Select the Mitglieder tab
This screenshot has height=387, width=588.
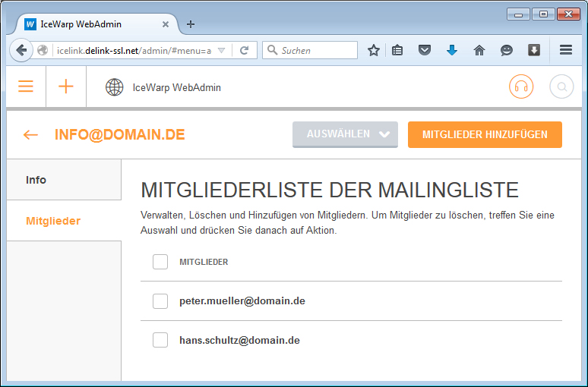pos(64,221)
